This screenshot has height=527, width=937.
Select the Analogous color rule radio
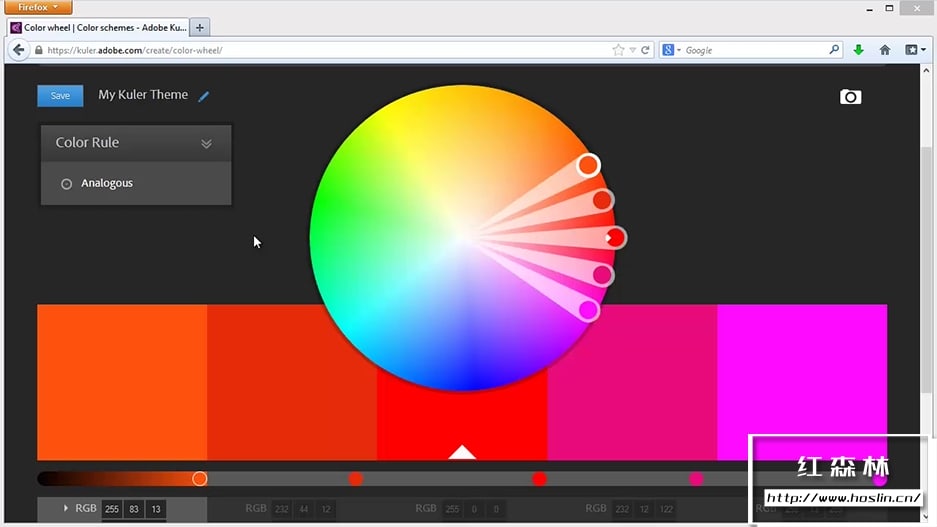pyautogui.click(x=66, y=184)
